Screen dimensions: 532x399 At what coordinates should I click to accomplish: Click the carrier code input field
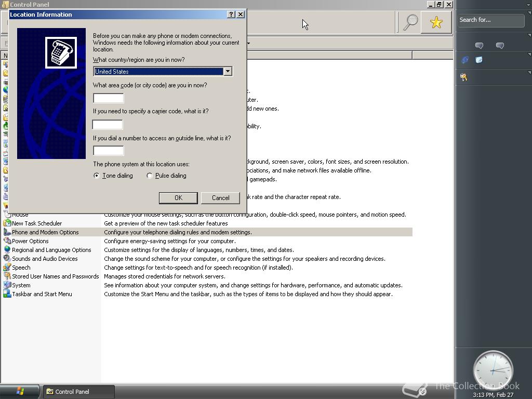pos(108,125)
